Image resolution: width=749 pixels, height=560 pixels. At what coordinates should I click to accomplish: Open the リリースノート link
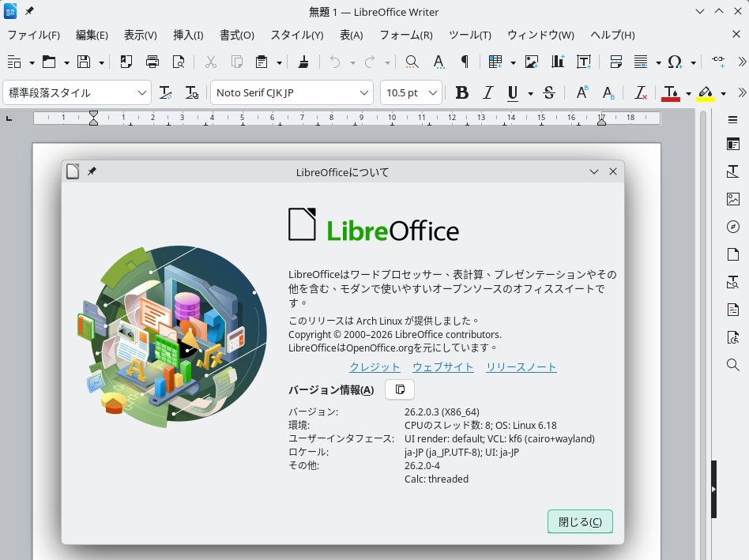pos(521,367)
